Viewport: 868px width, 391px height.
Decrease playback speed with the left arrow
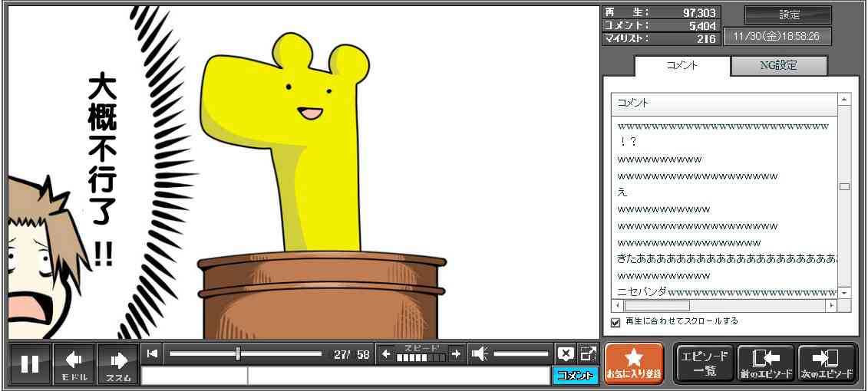tap(386, 353)
